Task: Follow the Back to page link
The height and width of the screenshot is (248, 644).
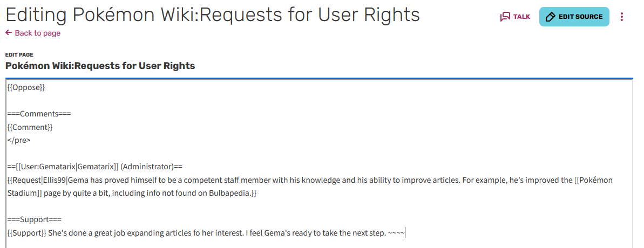Action: tap(37, 33)
